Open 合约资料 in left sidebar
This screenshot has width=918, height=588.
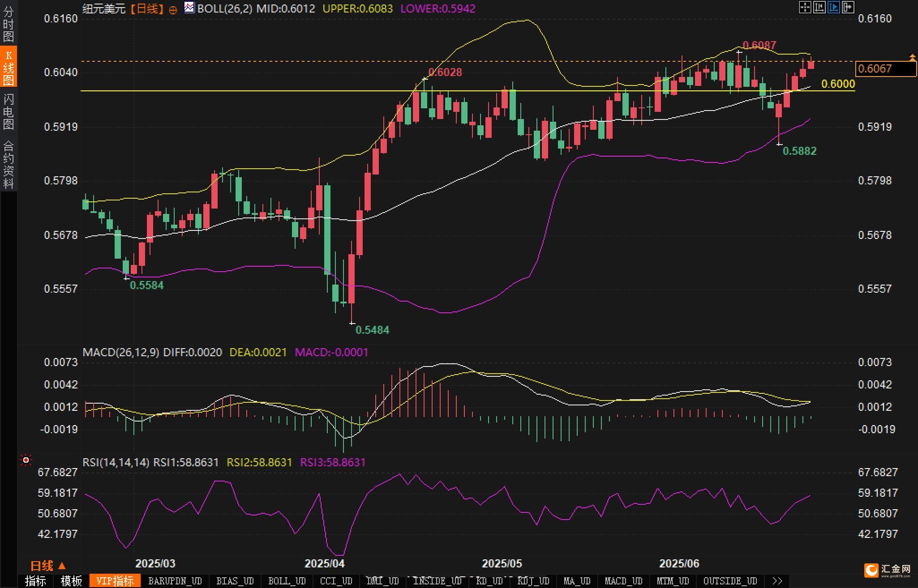[x=9, y=164]
